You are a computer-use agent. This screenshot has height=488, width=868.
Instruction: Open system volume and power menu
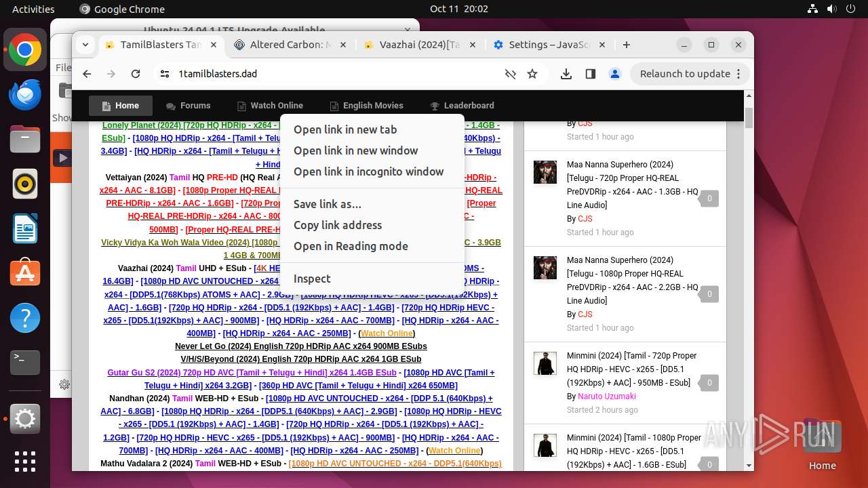point(831,9)
